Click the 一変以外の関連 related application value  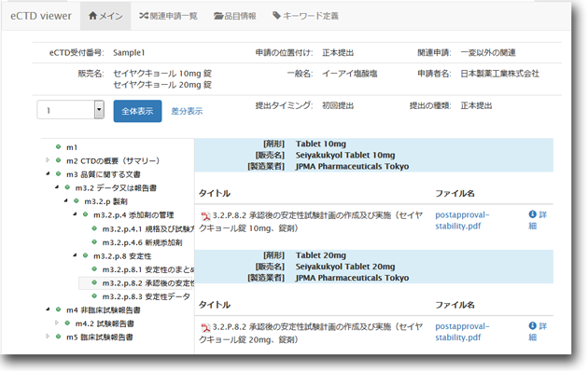click(x=488, y=53)
